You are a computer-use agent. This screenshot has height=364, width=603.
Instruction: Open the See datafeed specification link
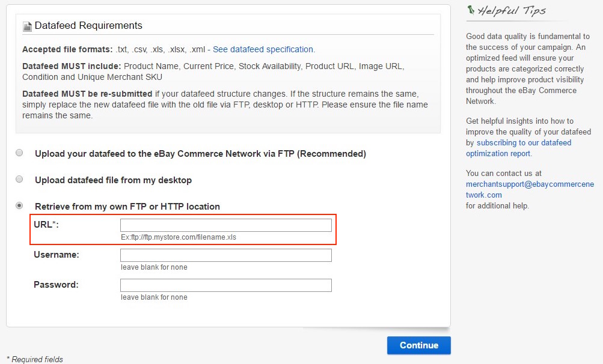(263, 50)
